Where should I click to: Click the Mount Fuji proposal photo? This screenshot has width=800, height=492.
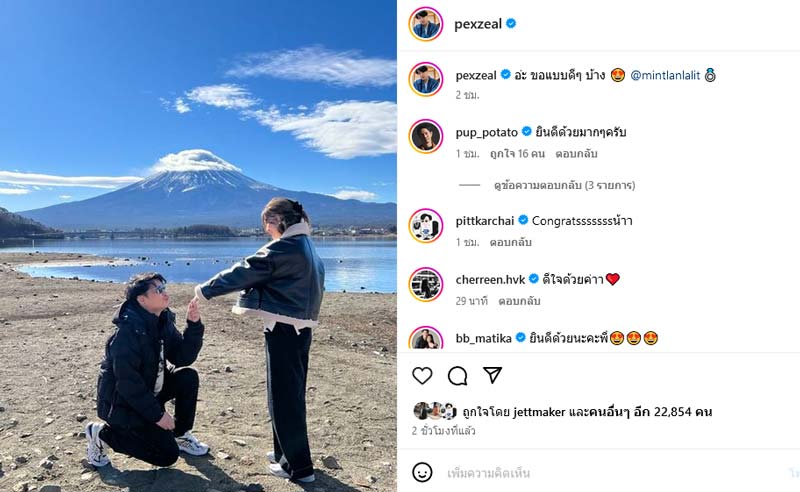(x=198, y=246)
